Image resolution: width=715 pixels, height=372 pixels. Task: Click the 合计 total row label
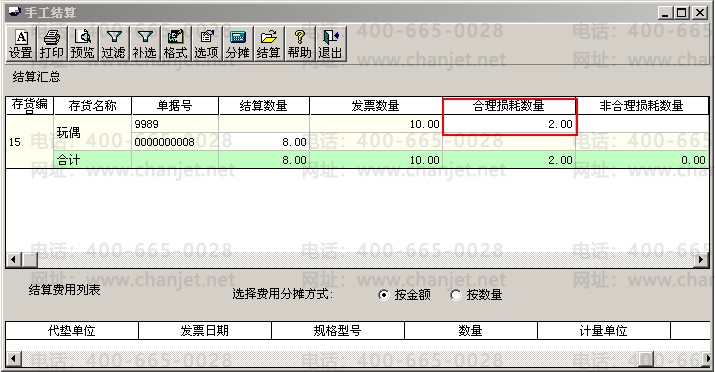pyautogui.click(x=93, y=160)
